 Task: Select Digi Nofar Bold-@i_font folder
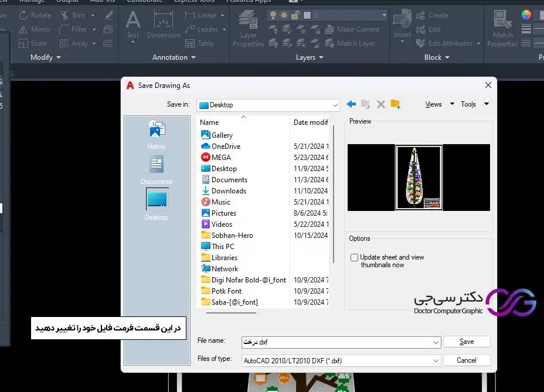tap(243, 279)
